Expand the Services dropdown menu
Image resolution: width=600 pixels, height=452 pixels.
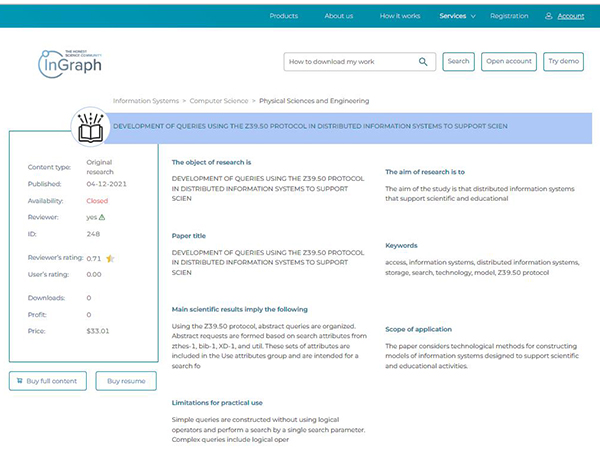tap(457, 16)
